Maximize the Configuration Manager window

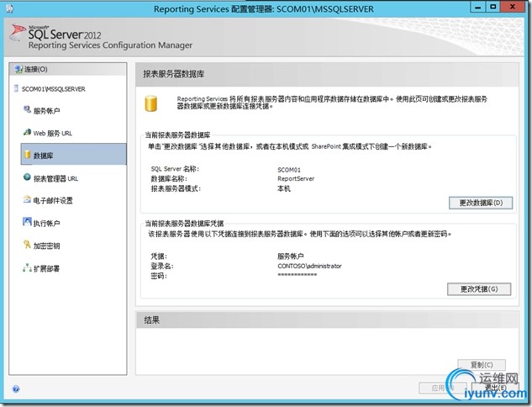coord(493,7)
